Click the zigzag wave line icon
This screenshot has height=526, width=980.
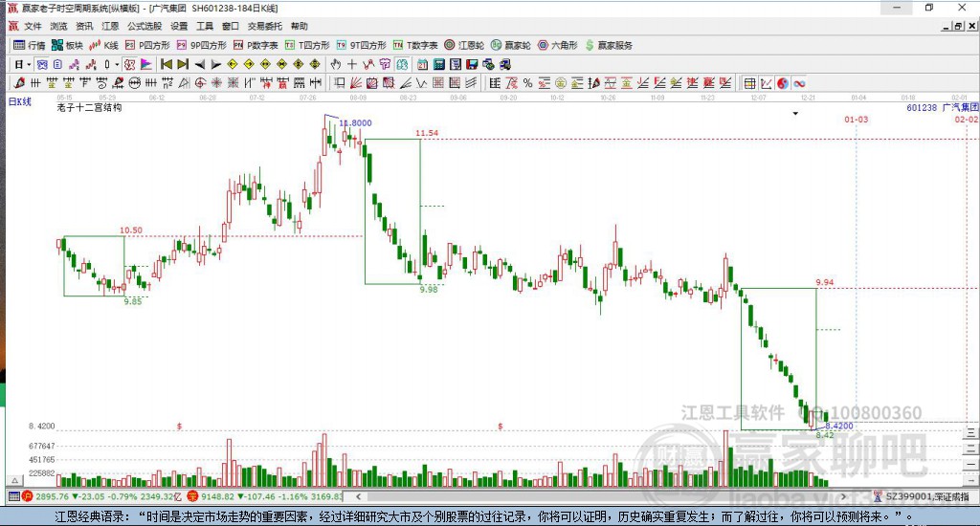[x=422, y=83]
